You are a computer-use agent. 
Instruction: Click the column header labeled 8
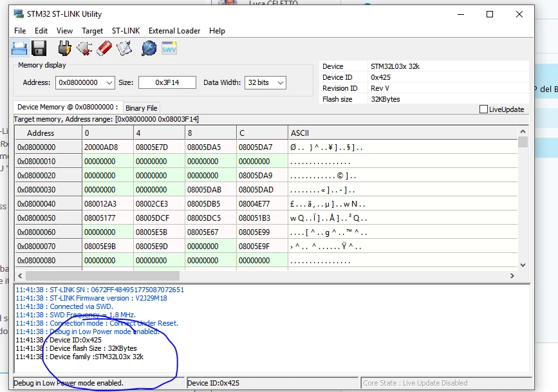pyautogui.click(x=210, y=133)
